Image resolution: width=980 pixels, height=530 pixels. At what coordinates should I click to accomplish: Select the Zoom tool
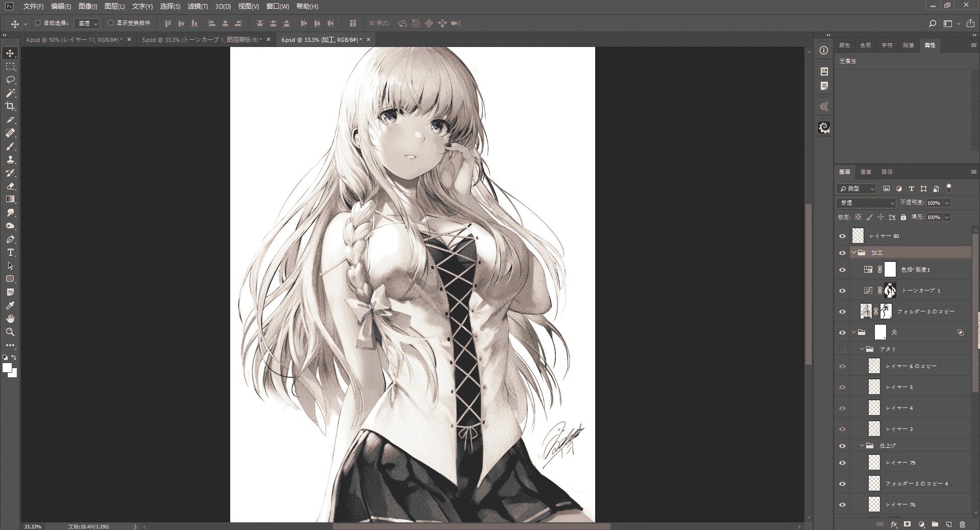tap(10, 332)
